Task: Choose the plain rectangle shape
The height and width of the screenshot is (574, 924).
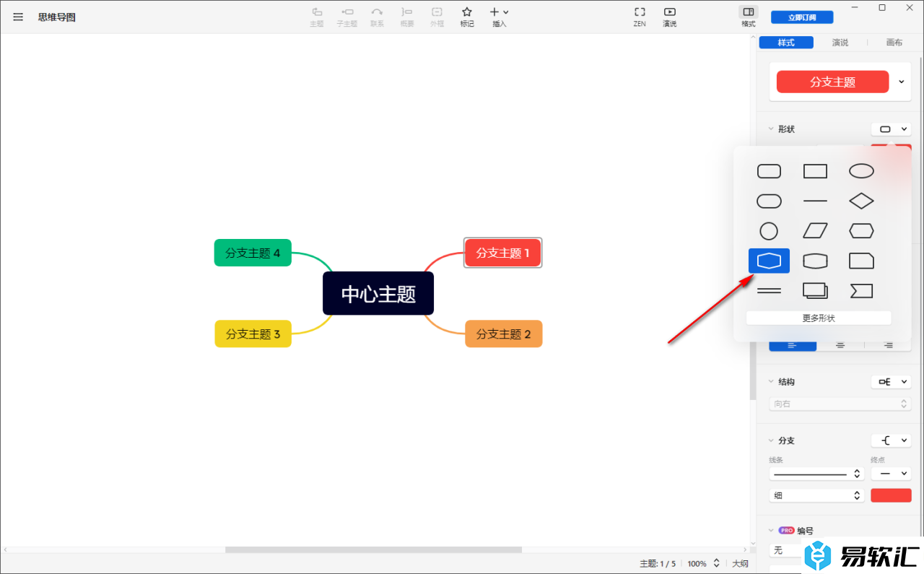Action: 815,171
